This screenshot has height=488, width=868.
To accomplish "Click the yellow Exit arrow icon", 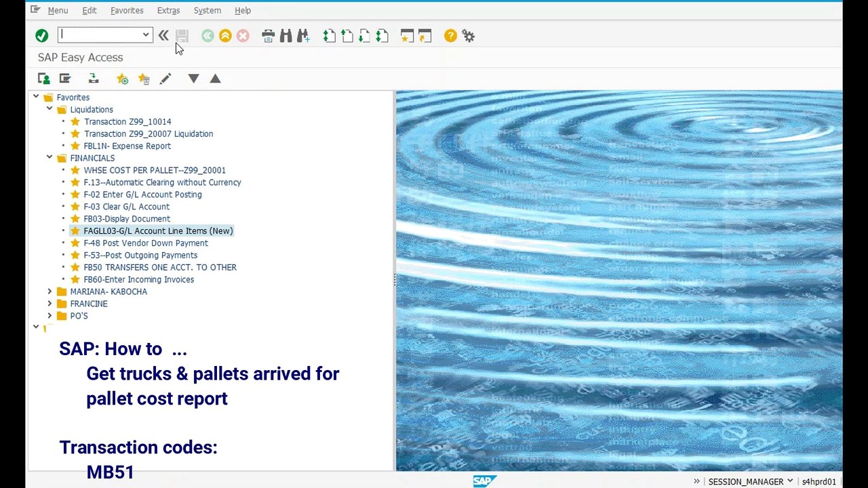I will [x=225, y=35].
